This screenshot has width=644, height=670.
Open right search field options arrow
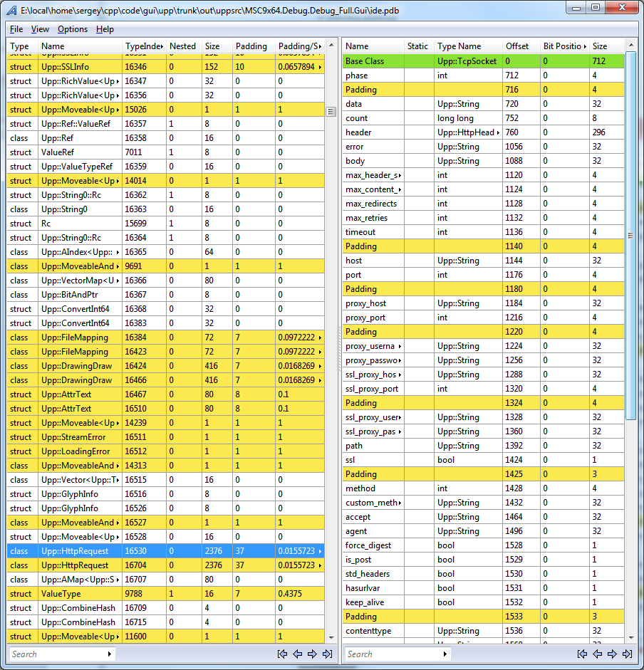tap(445, 654)
